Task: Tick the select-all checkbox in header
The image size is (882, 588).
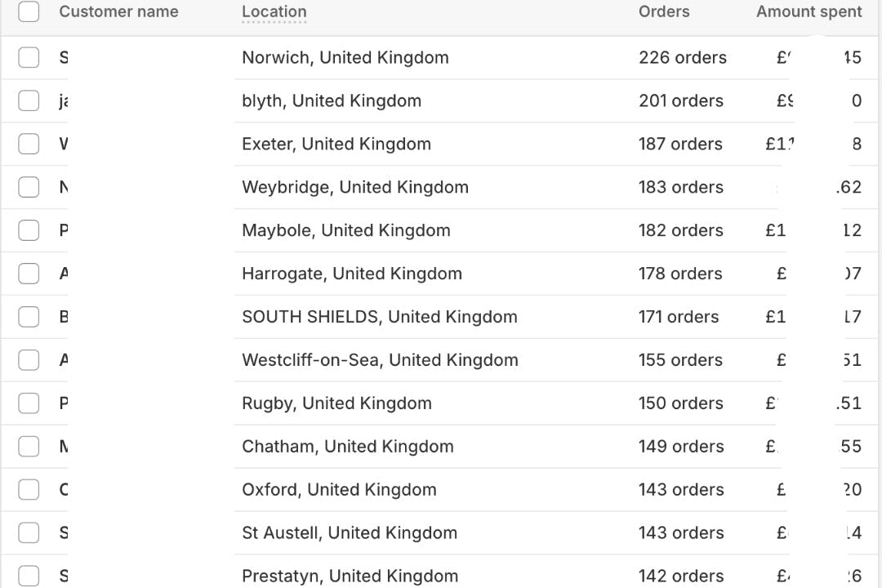Action: (29, 11)
